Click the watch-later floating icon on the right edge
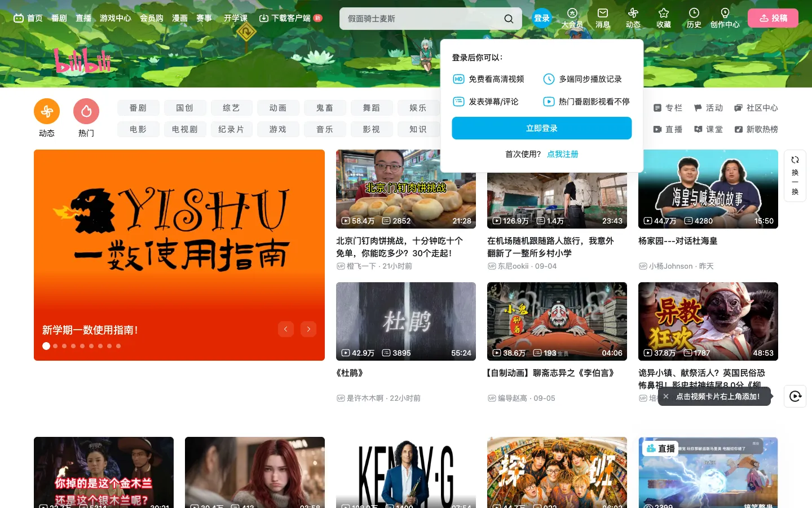812x508 pixels. tap(795, 396)
